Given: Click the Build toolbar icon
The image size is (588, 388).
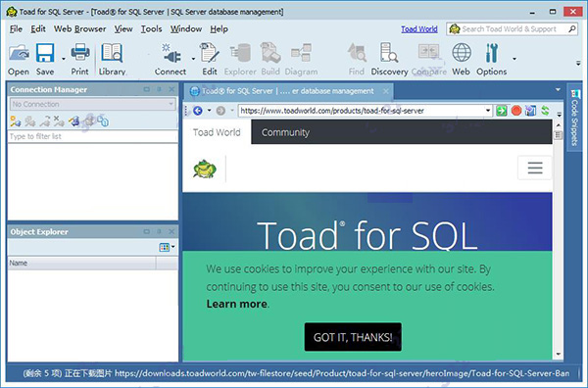Looking at the screenshot, I should click(270, 53).
